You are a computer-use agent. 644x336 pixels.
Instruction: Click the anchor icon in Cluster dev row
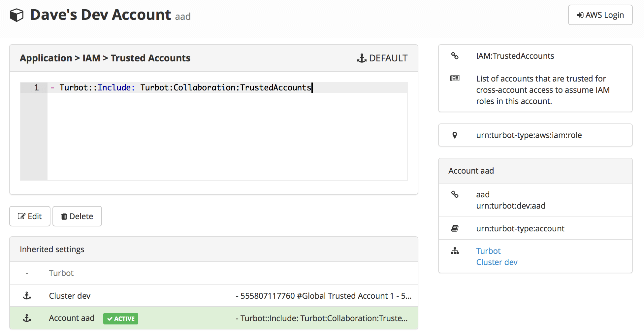[27, 296]
